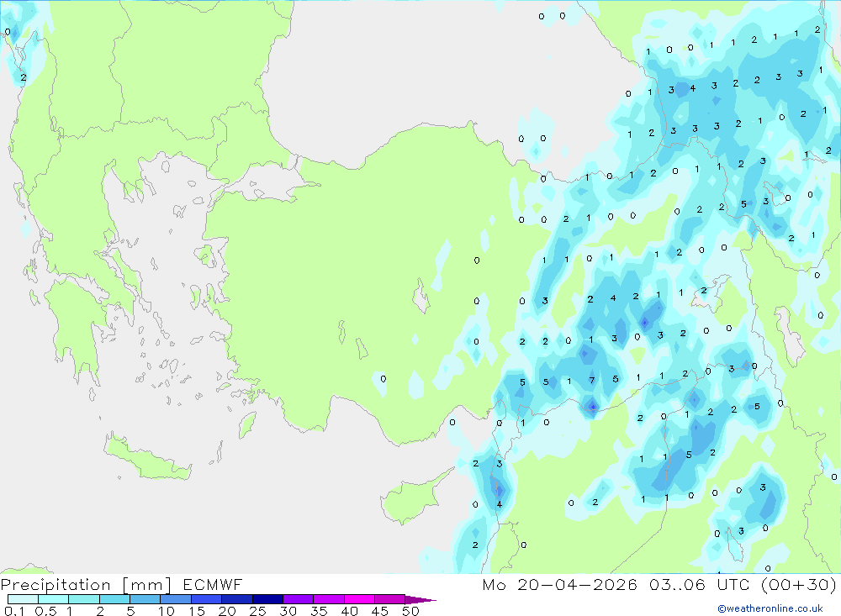Click the 0.1–0.5 mm pale cyan legend swatch
841x616 pixels.
pos(23,599)
